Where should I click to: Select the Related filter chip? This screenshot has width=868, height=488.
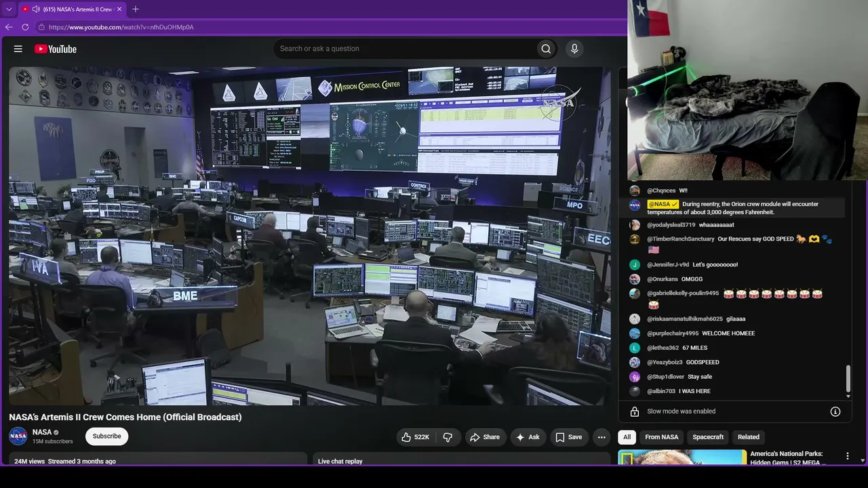coord(749,437)
